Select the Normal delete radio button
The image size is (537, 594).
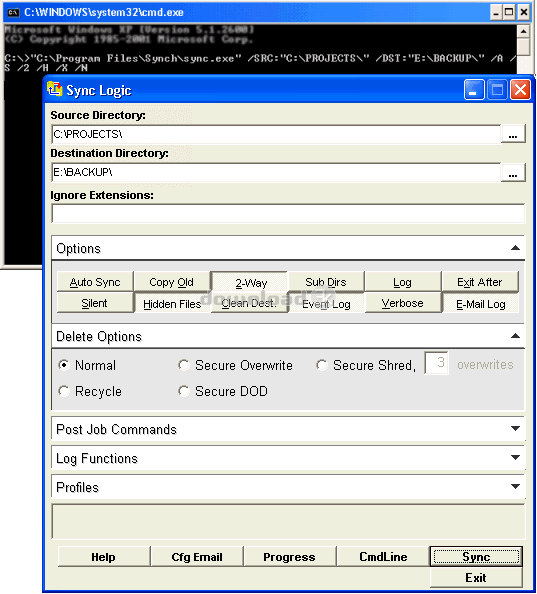[64, 365]
